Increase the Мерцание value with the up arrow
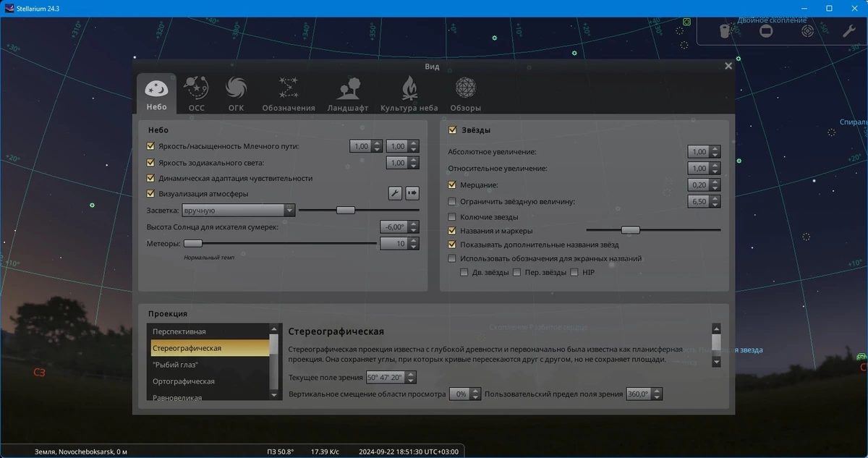 (x=715, y=182)
